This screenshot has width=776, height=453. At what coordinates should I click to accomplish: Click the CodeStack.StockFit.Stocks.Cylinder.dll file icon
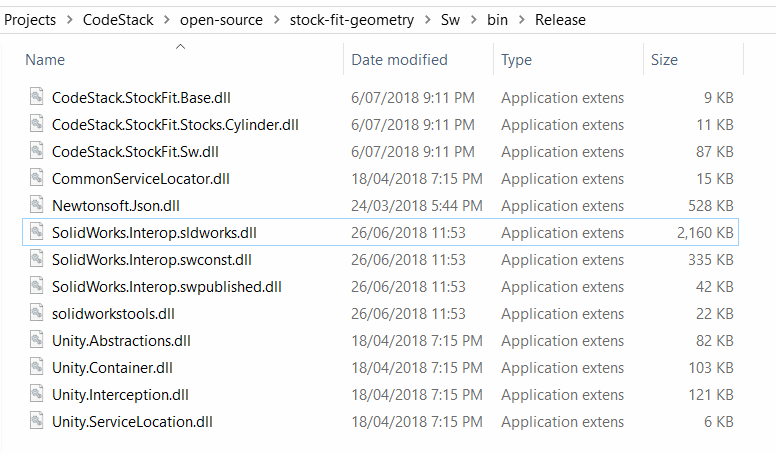click(x=37, y=124)
